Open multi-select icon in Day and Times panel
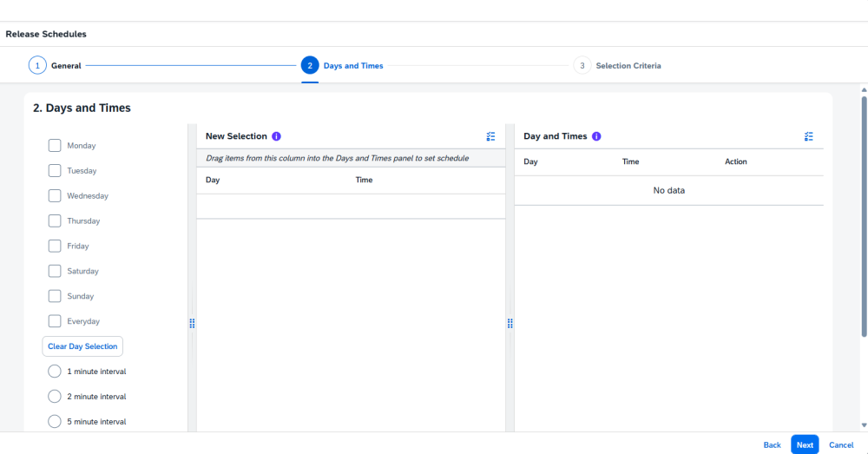This screenshot has width=868, height=454. click(809, 136)
